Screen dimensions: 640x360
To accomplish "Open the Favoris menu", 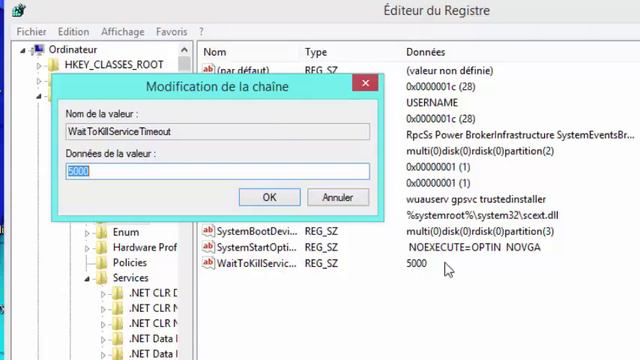I will [171, 31].
